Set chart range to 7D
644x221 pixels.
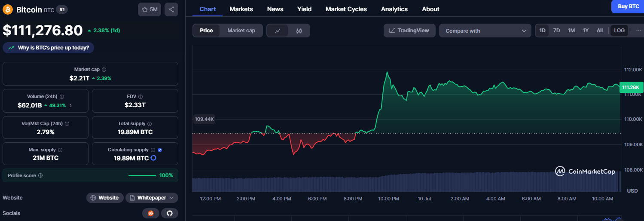pos(556,31)
